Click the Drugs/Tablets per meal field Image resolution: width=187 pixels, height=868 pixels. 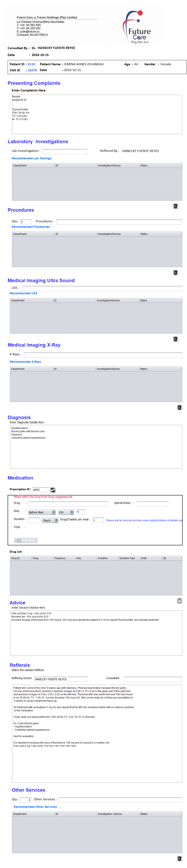coord(98,520)
